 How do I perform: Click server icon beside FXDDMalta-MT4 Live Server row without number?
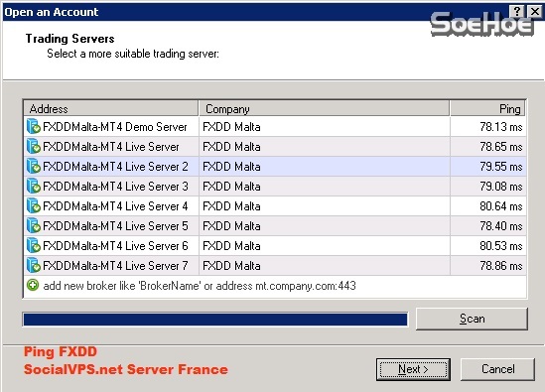point(34,146)
